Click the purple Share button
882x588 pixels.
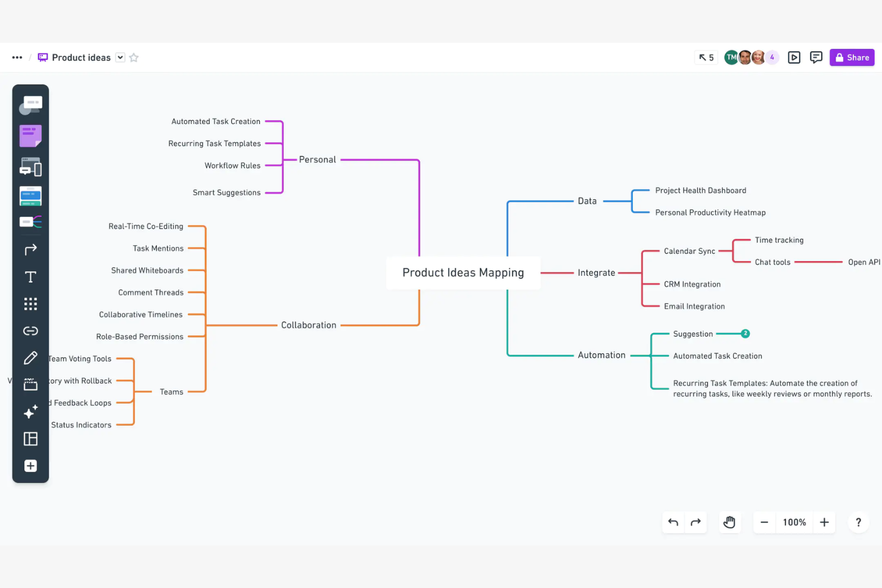point(852,57)
